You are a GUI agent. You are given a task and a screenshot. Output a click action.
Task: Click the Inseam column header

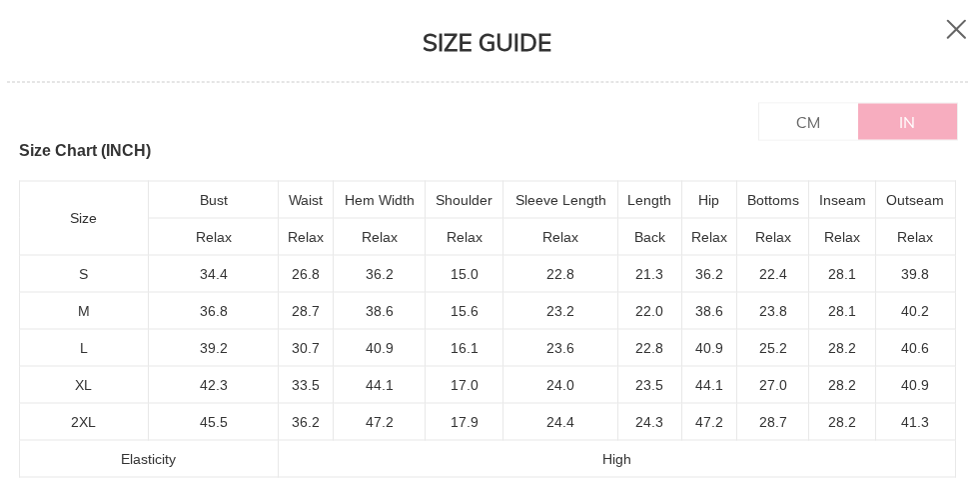[x=842, y=200]
